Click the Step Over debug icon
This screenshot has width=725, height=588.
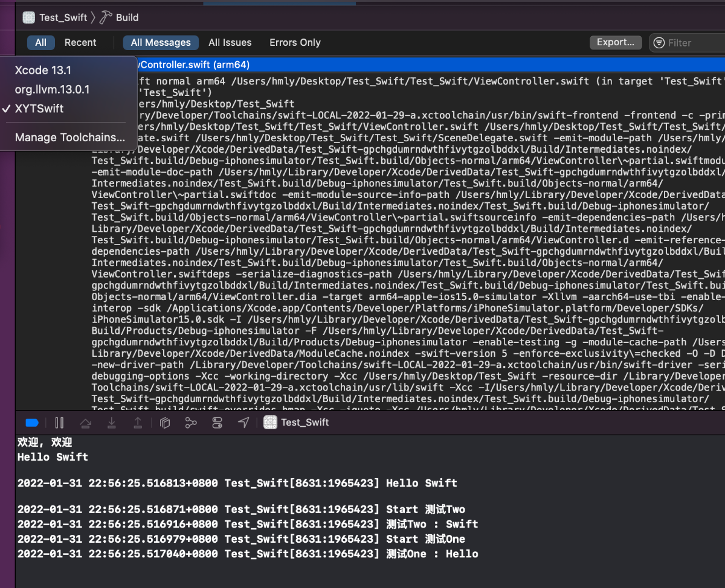pos(86,423)
